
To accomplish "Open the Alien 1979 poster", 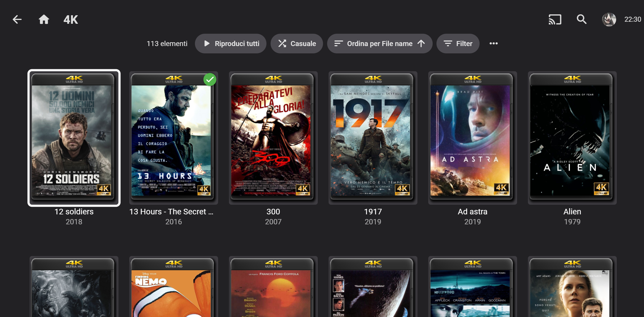I will click(572, 138).
